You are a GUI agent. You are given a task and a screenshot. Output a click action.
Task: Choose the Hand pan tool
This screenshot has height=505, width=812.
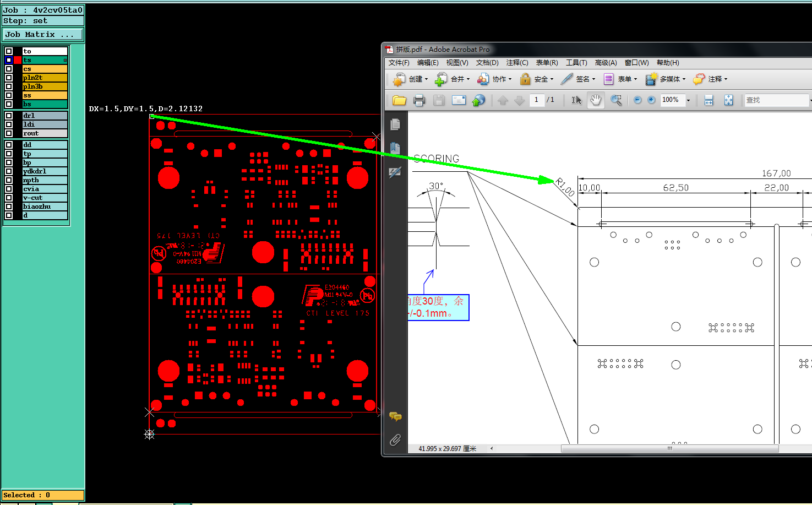click(596, 100)
